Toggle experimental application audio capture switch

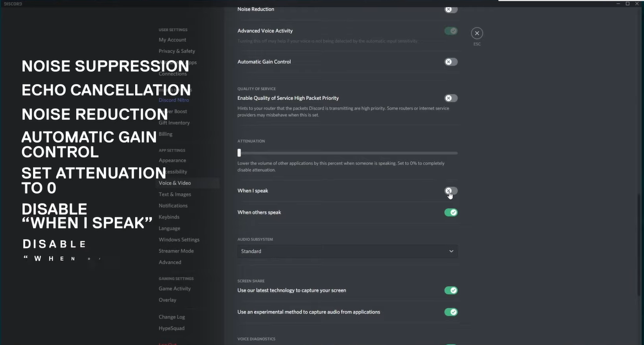coord(450,312)
